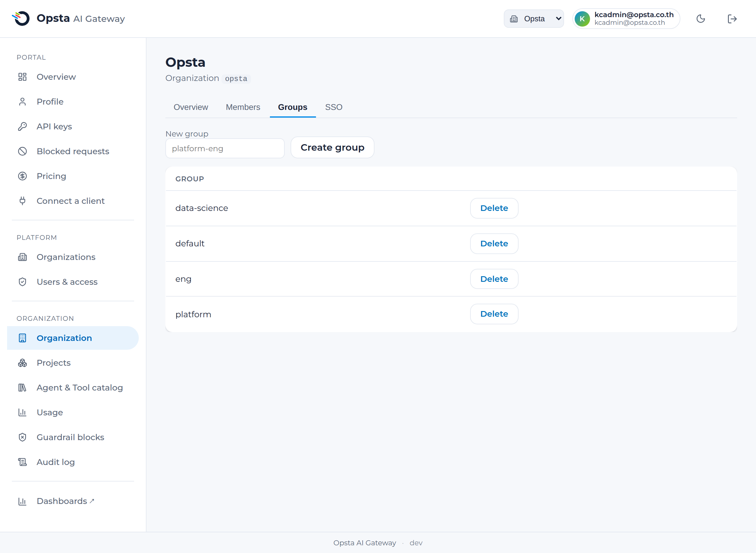Screen dimensions: 756x553
Task: Delete the default group
Action: coord(494,244)
